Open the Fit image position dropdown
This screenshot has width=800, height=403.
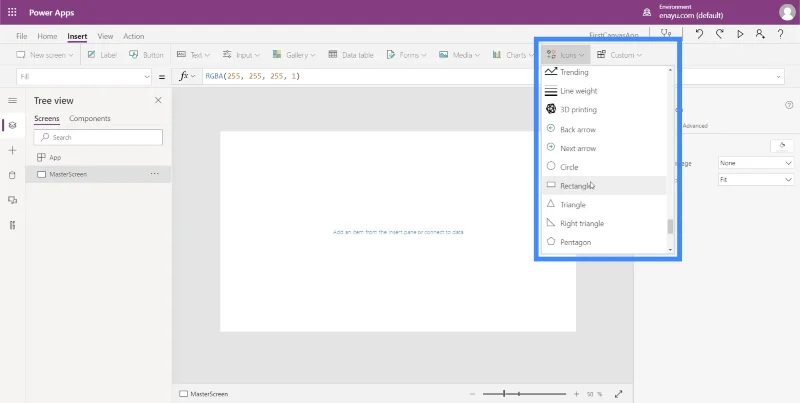point(755,180)
